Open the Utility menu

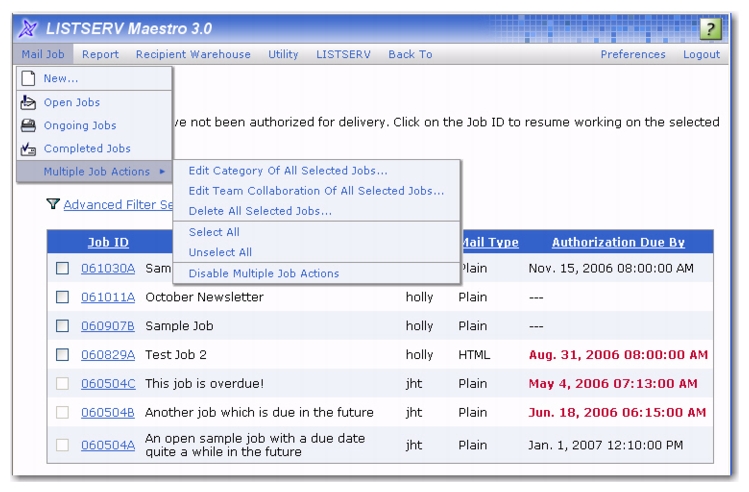click(x=283, y=54)
